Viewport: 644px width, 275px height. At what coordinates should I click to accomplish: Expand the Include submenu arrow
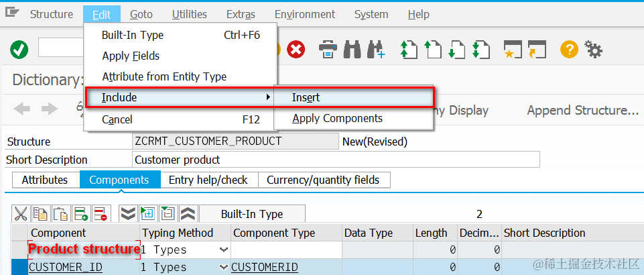(268, 97)
